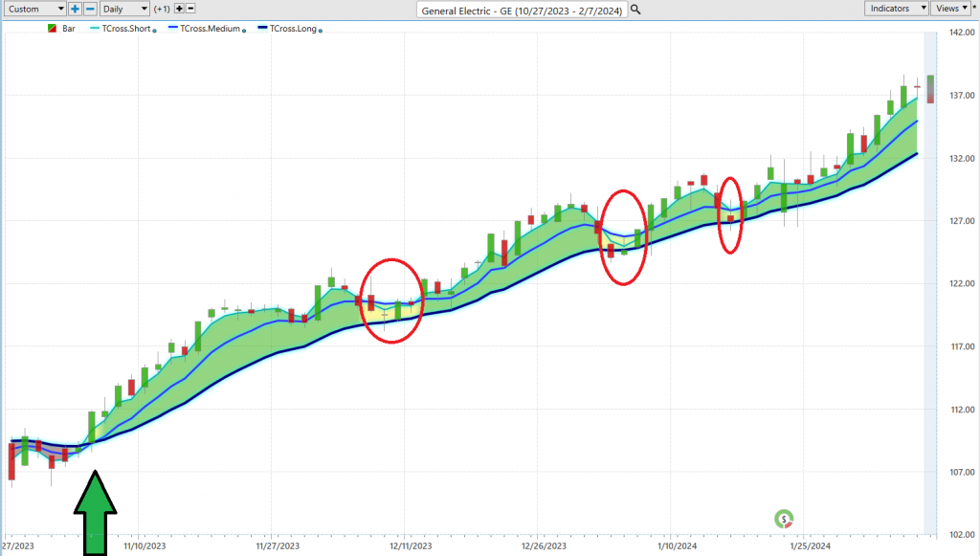Click the 142.00 price axis label
Screen dimensions: 980x556
tap(962, 33)
